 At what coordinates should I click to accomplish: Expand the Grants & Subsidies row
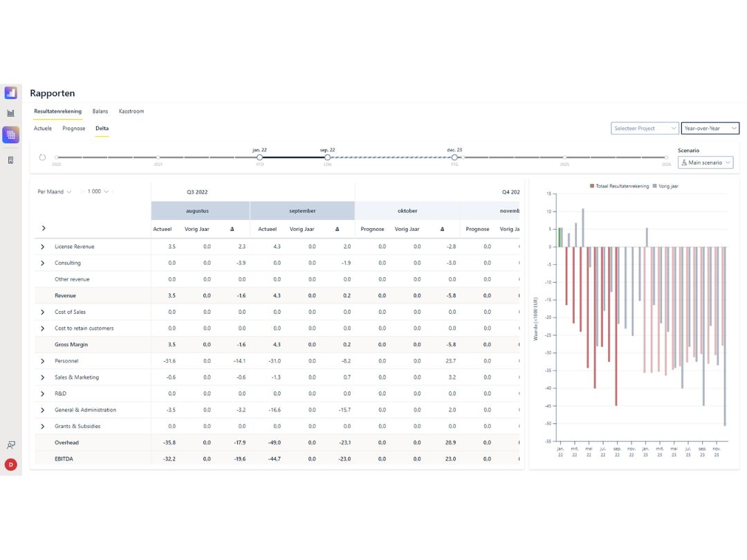click(x=42, y=426)
